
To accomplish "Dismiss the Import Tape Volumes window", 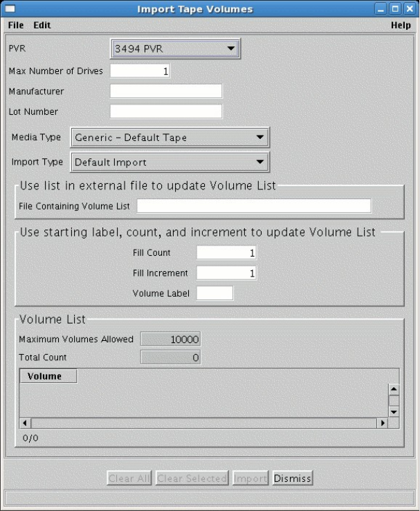I will (293, 478).
